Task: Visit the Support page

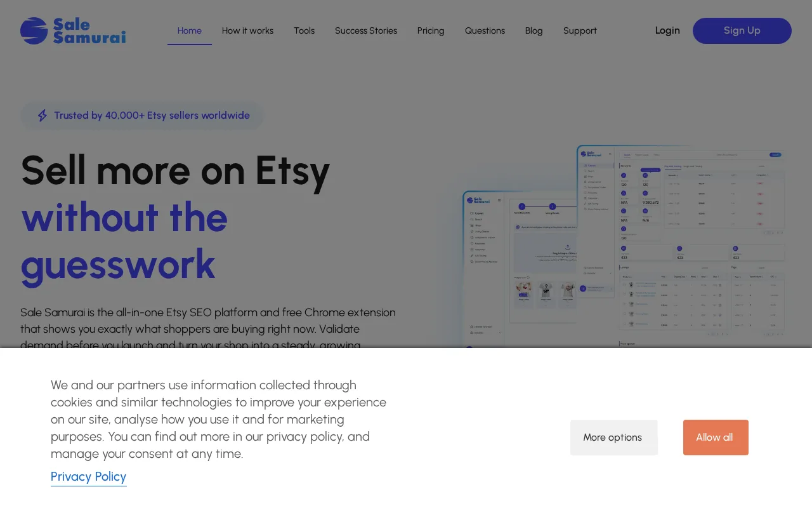Action: point(580,30)
